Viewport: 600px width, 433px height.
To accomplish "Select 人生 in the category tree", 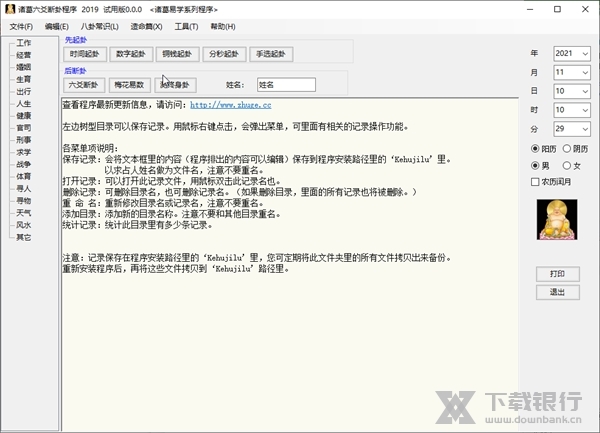I will pyautogui.click(x=24, y=104).
